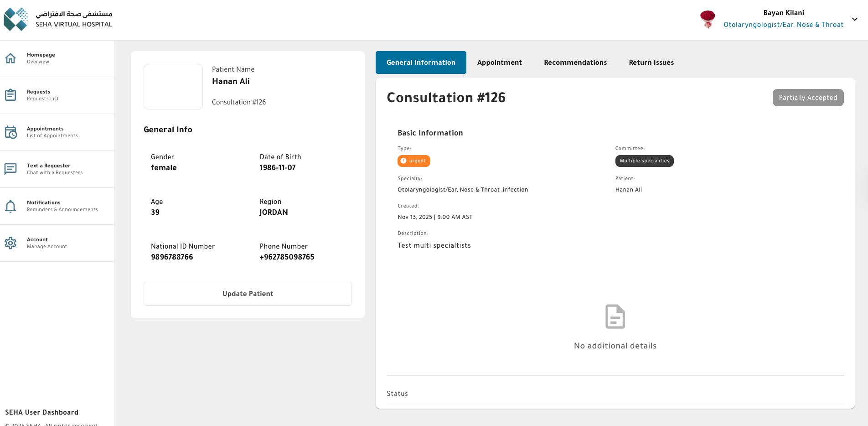Select the General Information tab
868x426 pixels.
point(420,62)
